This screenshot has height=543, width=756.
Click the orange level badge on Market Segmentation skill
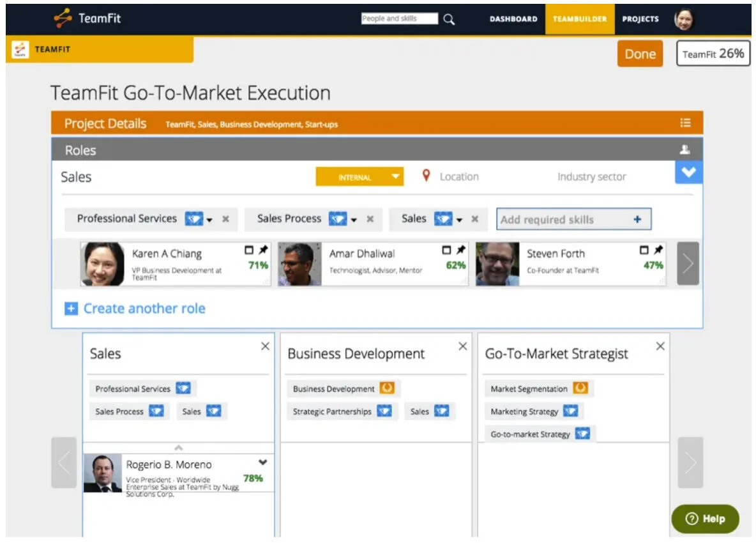click(580, 388)
